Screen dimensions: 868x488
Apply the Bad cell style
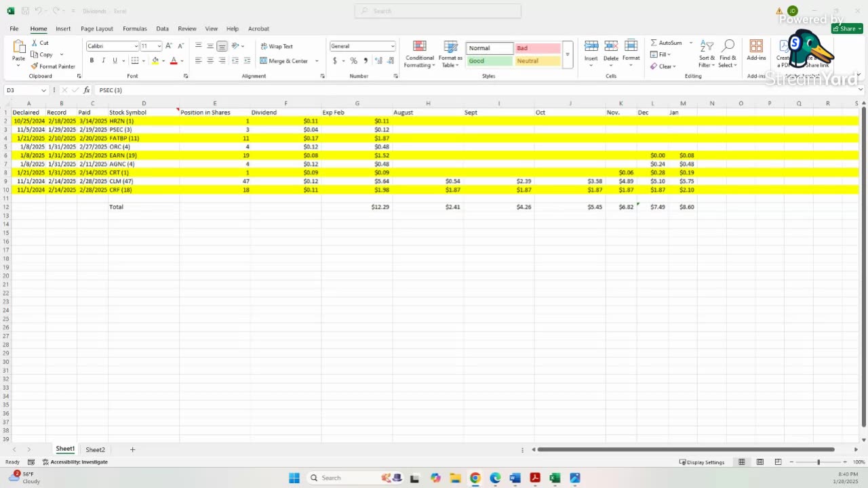click(538, 48)
